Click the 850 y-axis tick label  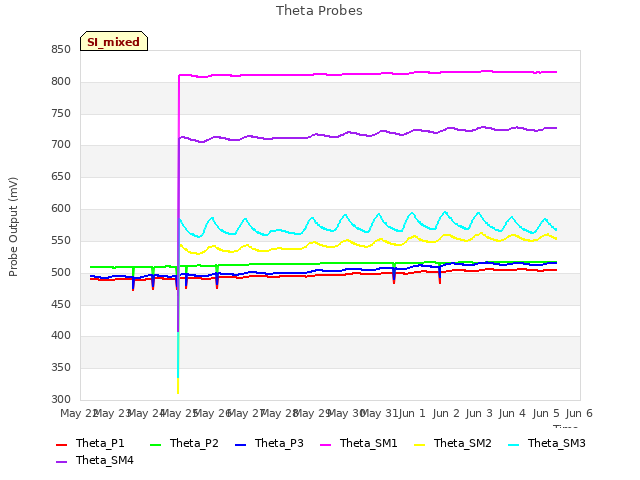point(61,50)
